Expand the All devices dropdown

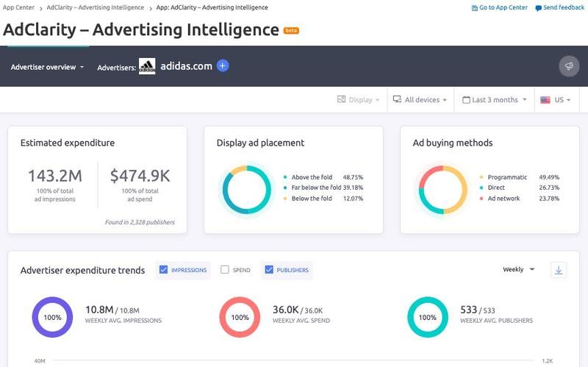[420, 100]
